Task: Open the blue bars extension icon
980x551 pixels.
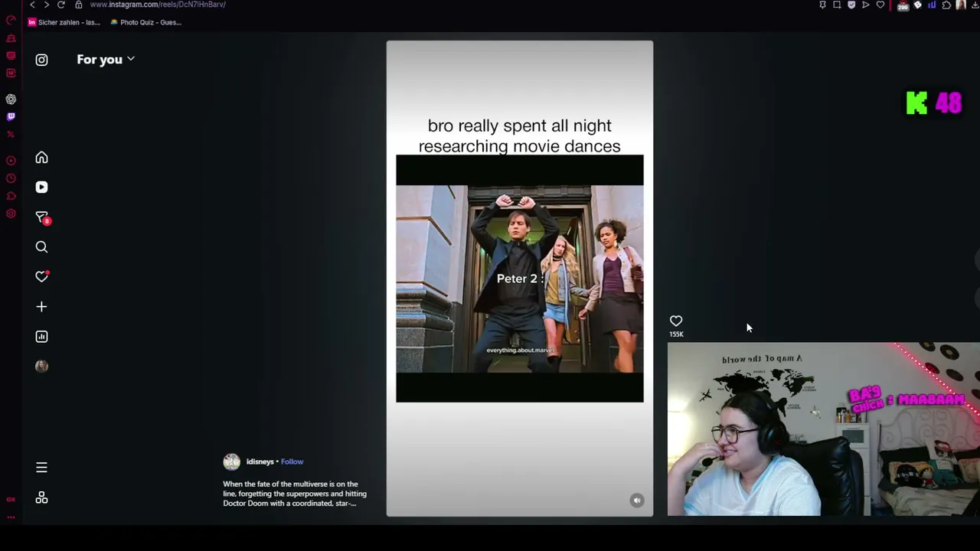Action: tap(932, 5)
